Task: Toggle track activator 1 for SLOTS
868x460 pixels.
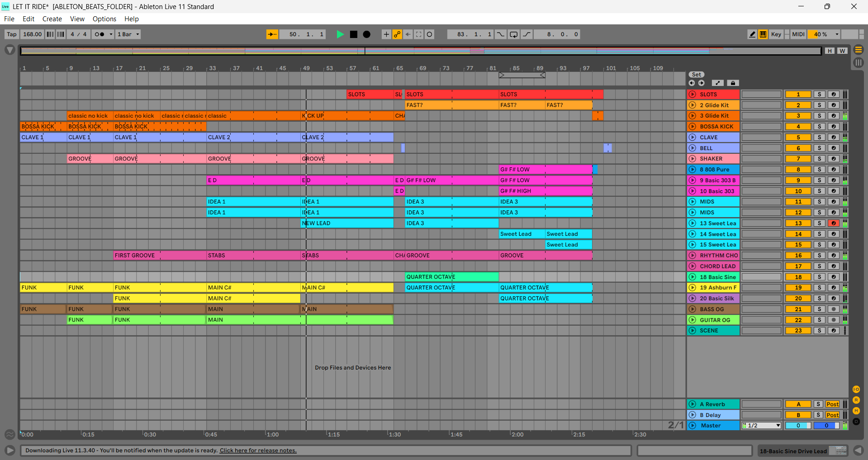Action: click(x=798, y=95)
